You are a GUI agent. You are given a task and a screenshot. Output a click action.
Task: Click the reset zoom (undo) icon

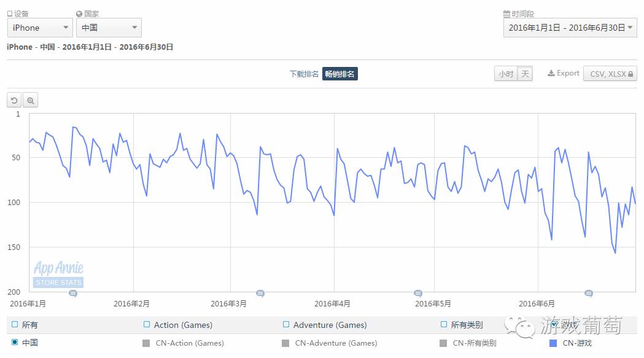(14, 101)
